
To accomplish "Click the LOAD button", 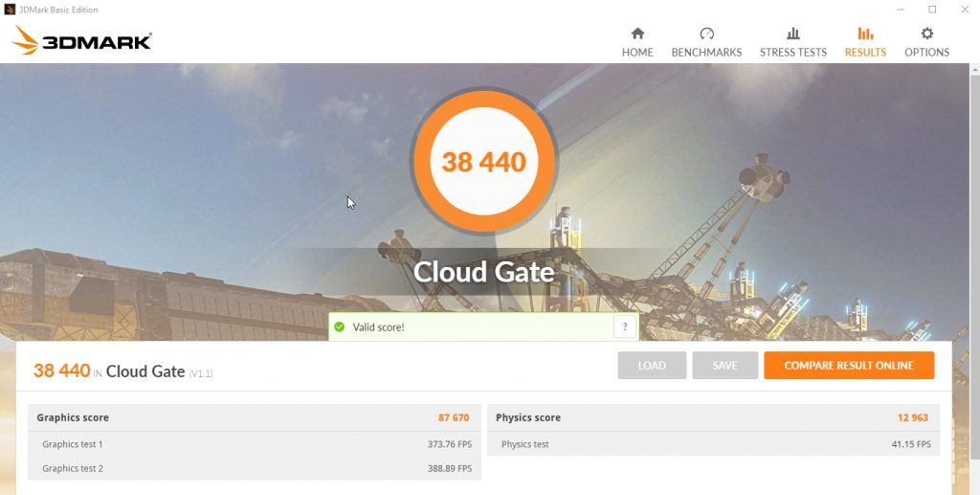I will pyautogui.click(x=652, y=366).
